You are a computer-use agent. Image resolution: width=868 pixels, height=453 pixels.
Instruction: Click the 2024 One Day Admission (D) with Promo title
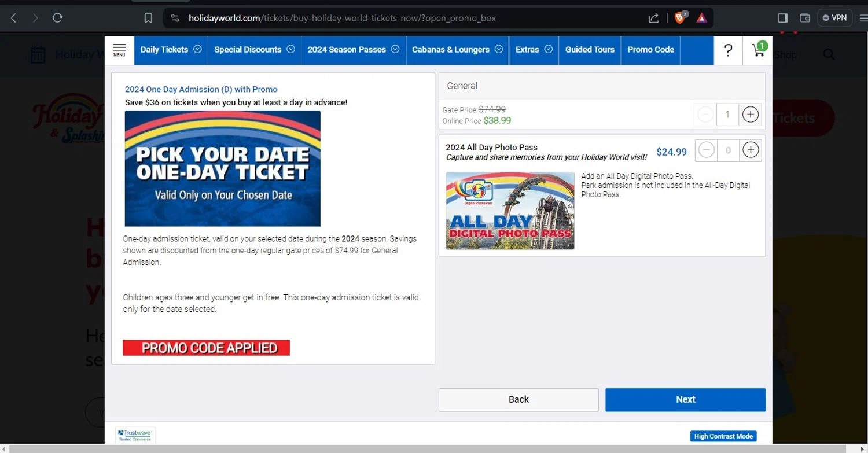tap(201, 89)
